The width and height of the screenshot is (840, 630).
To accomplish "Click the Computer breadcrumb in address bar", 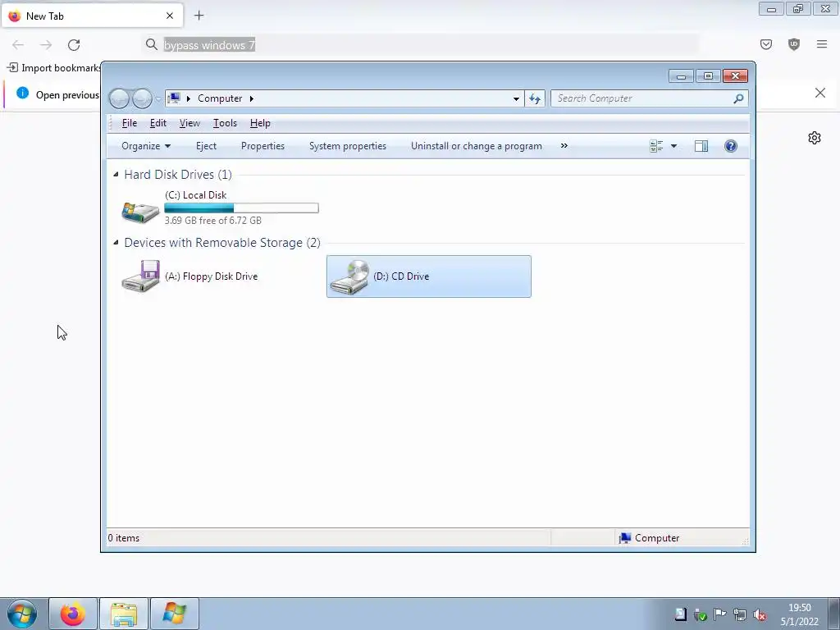I will [x=220, y=98].
